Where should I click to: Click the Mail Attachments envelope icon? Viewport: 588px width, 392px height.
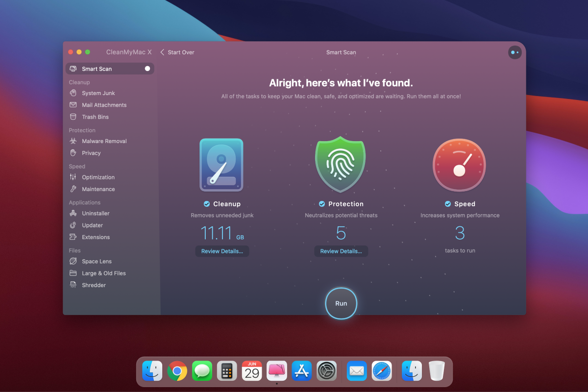73,105
